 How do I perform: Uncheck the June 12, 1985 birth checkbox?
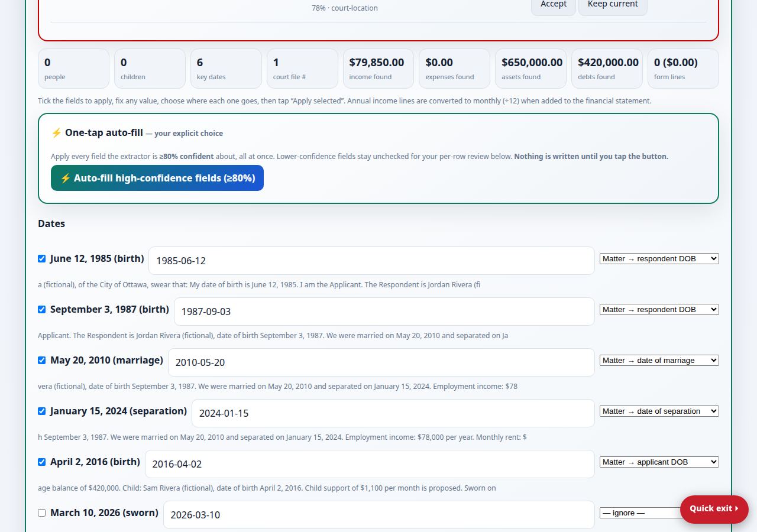(42, 258)
